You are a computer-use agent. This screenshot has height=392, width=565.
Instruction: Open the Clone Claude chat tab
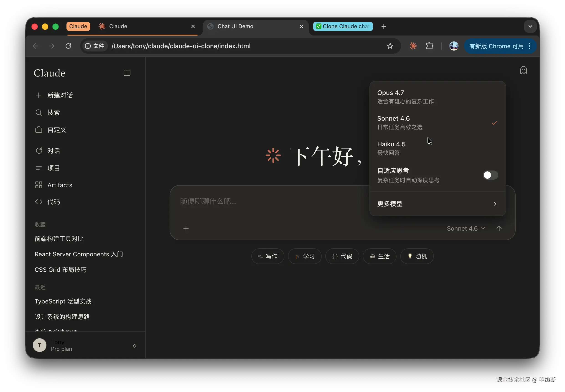coord(343,26)
